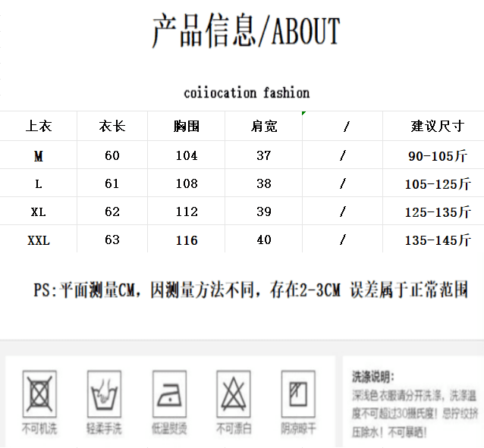Screen dimensions: 484x448
Task: Click the 轻柔手洗 label
Action: tap(105, 428)
